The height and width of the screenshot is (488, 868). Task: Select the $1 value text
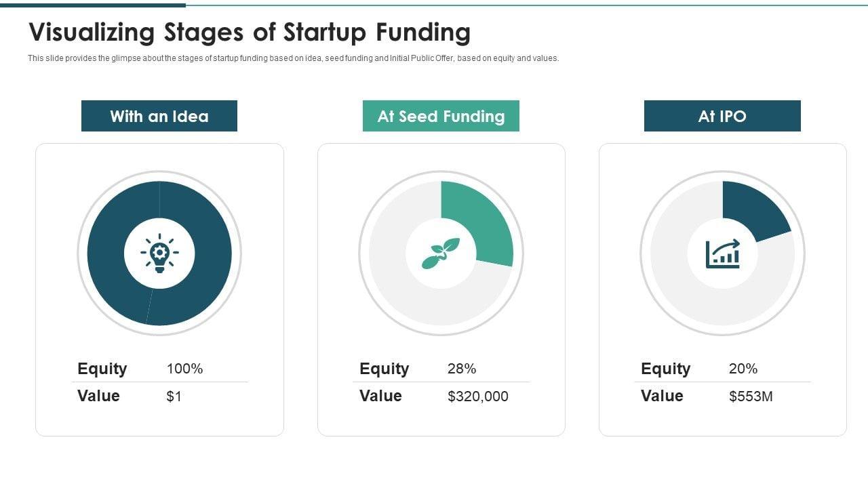[174, 396]
